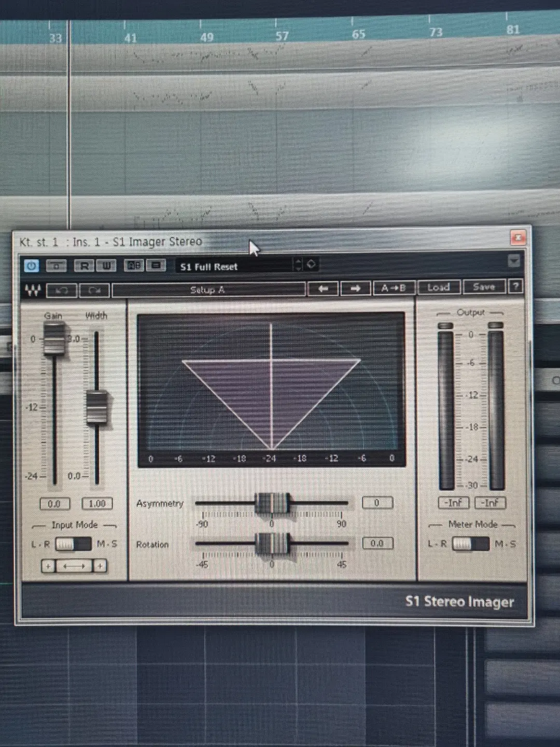560x747 pixels.
Task: Open Waves help question mark button
Action: [515, 286]
